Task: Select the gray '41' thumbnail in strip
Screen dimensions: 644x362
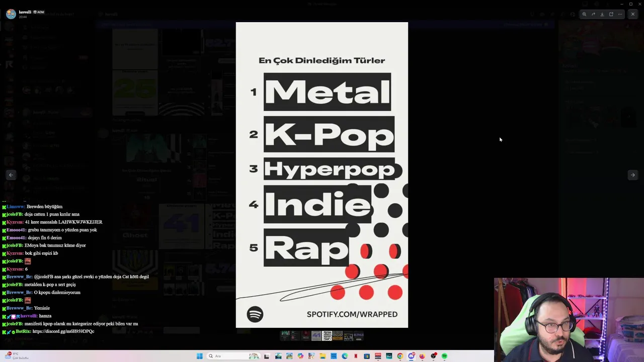Action: click(x=316, y=336)
